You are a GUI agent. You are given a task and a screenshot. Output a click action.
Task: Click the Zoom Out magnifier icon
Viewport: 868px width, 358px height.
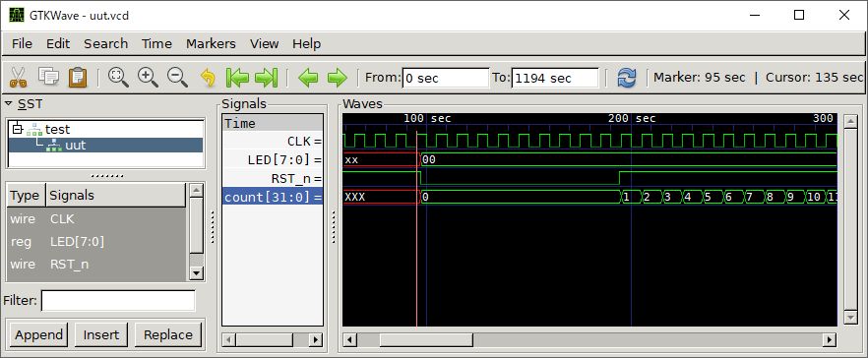coord(177,78)
